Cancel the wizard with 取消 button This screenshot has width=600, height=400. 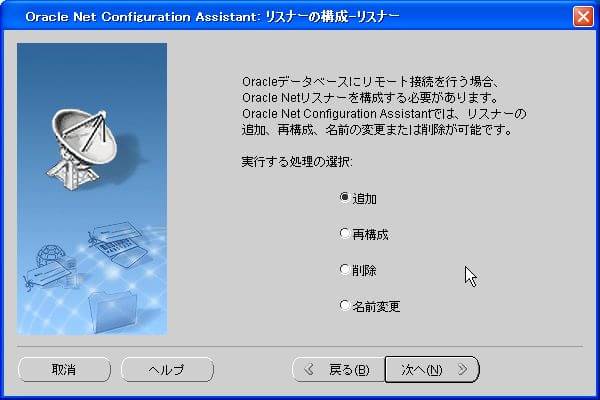[x=64, y=369]
